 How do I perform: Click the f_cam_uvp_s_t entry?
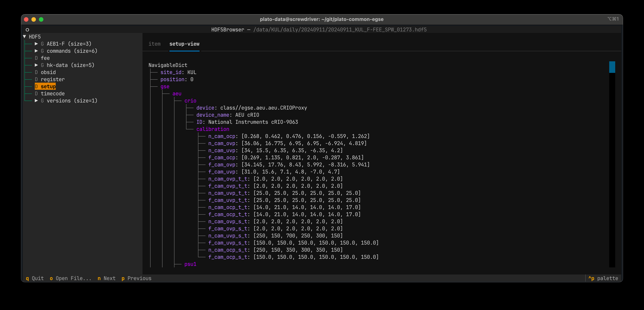click(294, 243)
